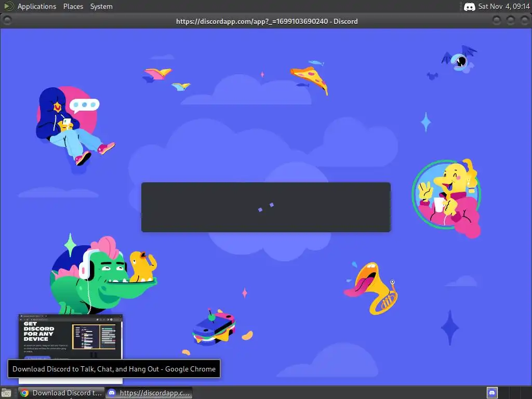Open the Places menu
Image resolution: width=532 pixels, height=399 pixels.
[73, 6]
